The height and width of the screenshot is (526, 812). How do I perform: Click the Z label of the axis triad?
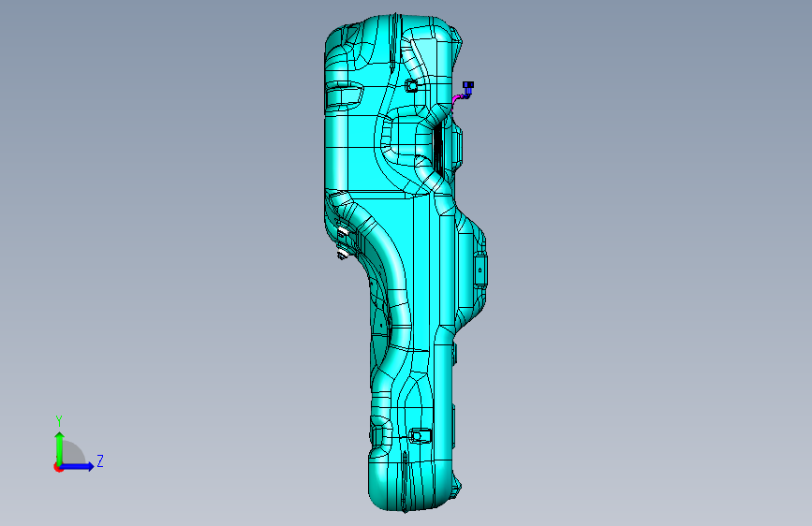100,460
